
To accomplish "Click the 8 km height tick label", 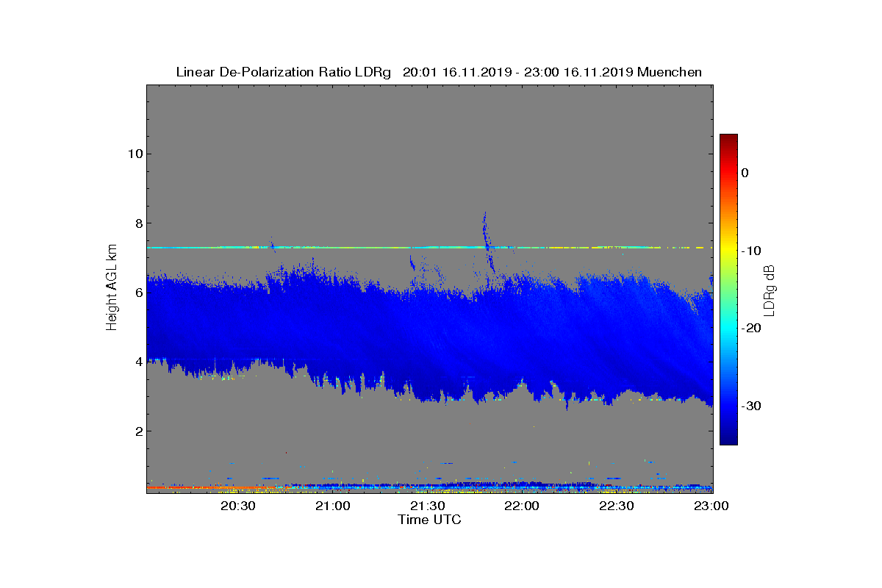I will coord(137,223).
